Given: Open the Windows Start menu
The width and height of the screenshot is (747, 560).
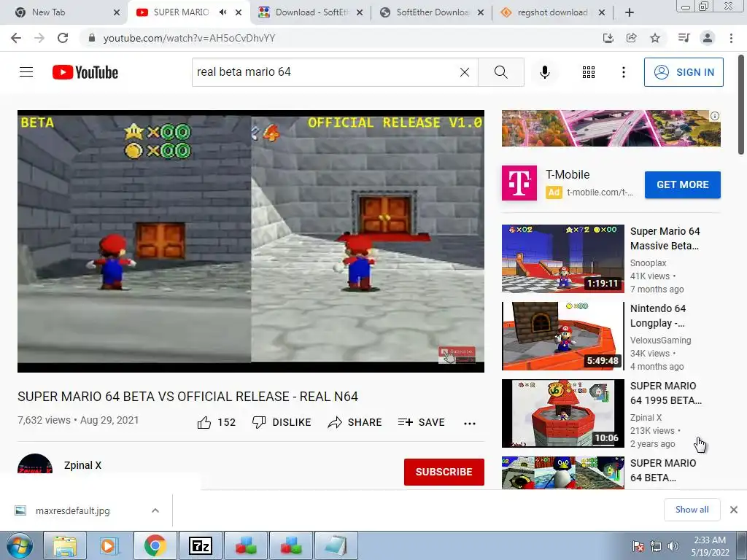Looking at the screenshot, I should (x=20, y=545).
